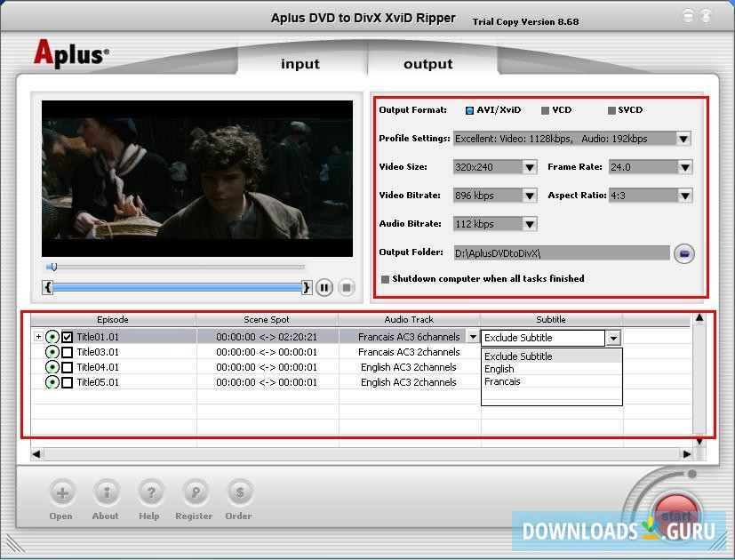
Task: Switch to the input tab
Action: point(299,63)
